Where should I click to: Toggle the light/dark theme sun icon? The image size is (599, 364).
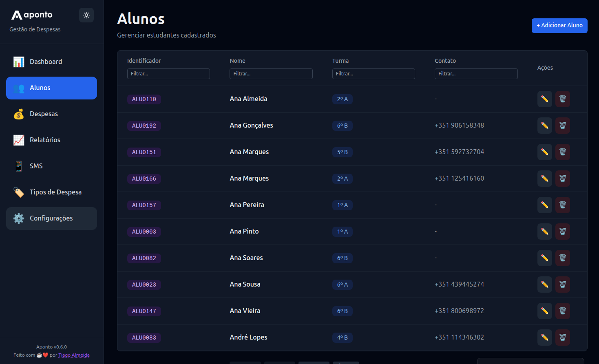(86, 15)
